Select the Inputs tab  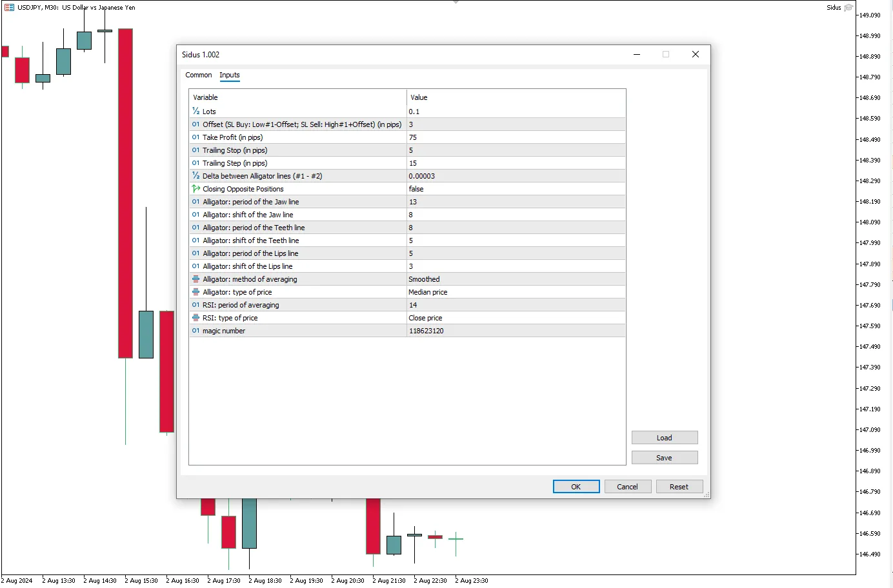(229, 75)
